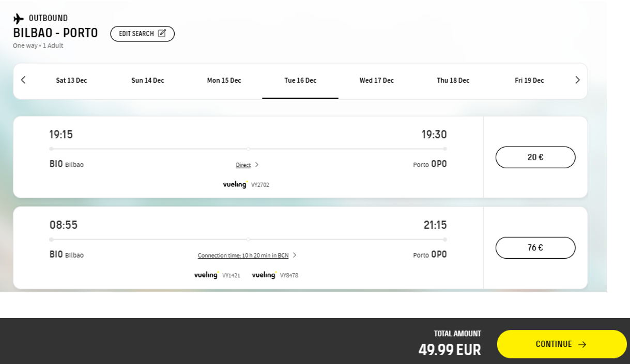This screenshot has width=630, height=364.
Task: Select the Mon 15 Dec date tab
Action: (224, 81)
